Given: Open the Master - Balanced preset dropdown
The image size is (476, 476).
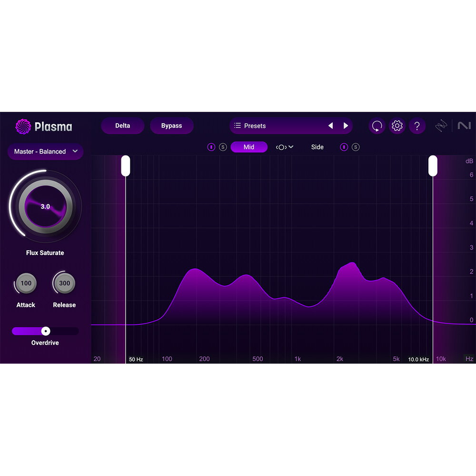Looking at the screenshot, I should [x=45, y=151].
